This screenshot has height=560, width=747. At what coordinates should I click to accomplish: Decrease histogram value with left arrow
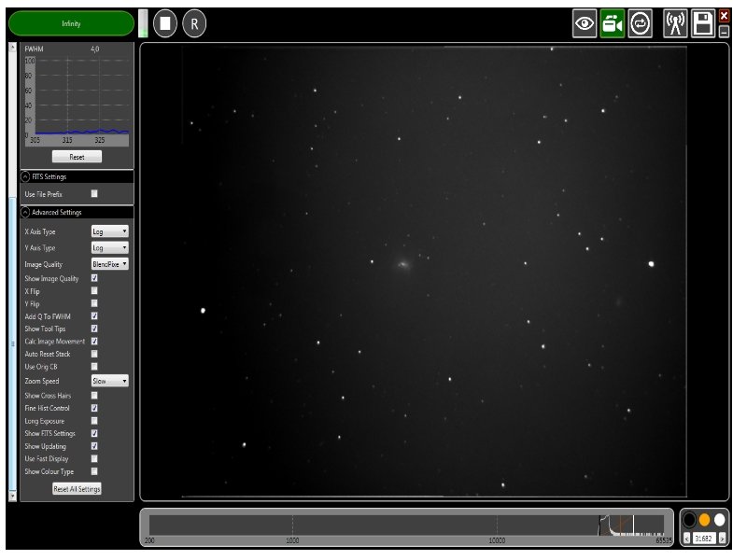[687, 539]
